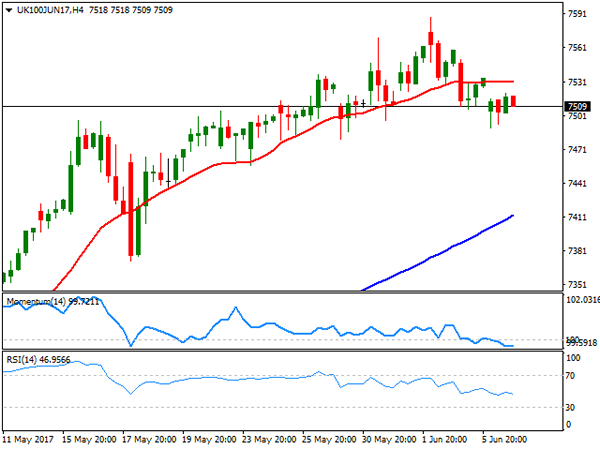Click the 11 May 2017 date label
This screenshot has width=600, height=450.
[28, 439]
